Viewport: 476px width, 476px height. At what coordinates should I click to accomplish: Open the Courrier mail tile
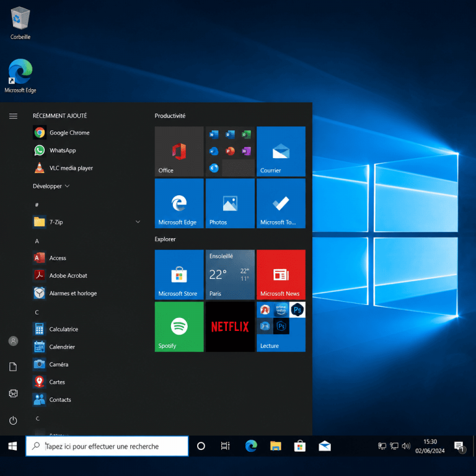(x=281, y=151)
